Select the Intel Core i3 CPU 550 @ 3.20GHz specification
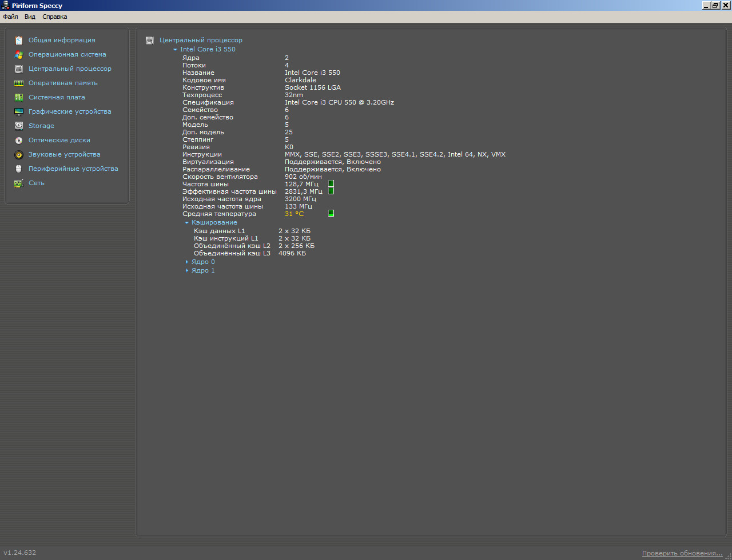 coord(340,102)
